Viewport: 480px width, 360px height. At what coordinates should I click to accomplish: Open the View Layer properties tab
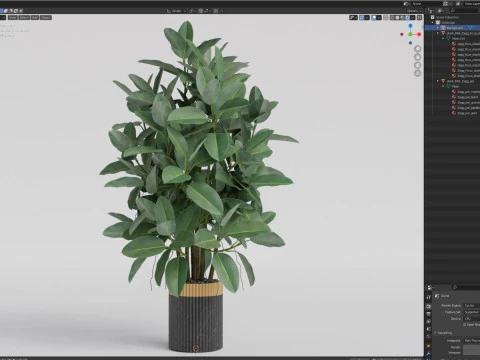tap(429, 321)
